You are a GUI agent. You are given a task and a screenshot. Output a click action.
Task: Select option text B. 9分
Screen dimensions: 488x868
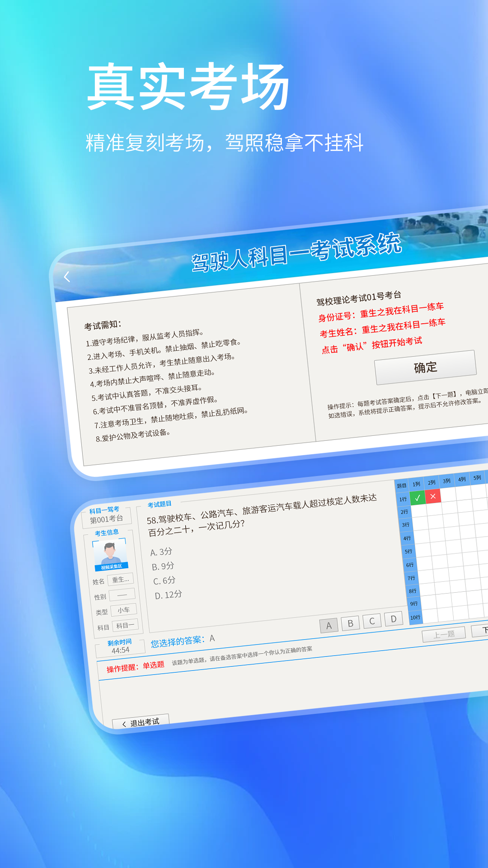163,566
